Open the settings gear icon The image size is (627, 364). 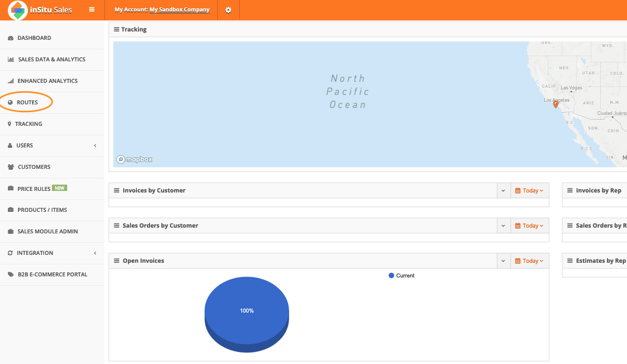coord(228,10)
